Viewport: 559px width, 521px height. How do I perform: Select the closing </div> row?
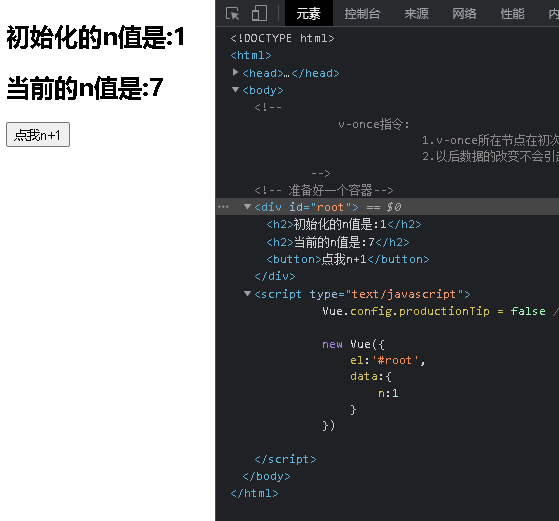[x=275, y=276]
